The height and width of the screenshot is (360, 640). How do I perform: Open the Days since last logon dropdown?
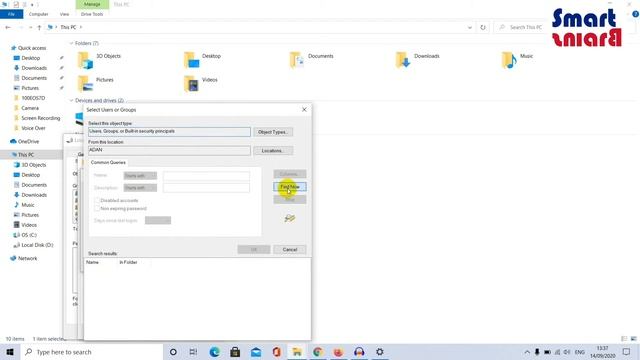click(x=158, y=220)
